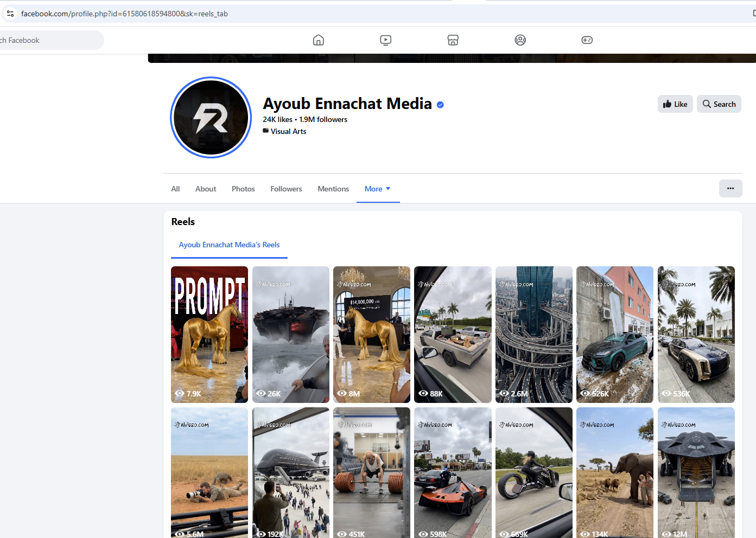Open the PROMPT golden horse reel
This screenshot has width=756, height=538.
pos(209,334)
